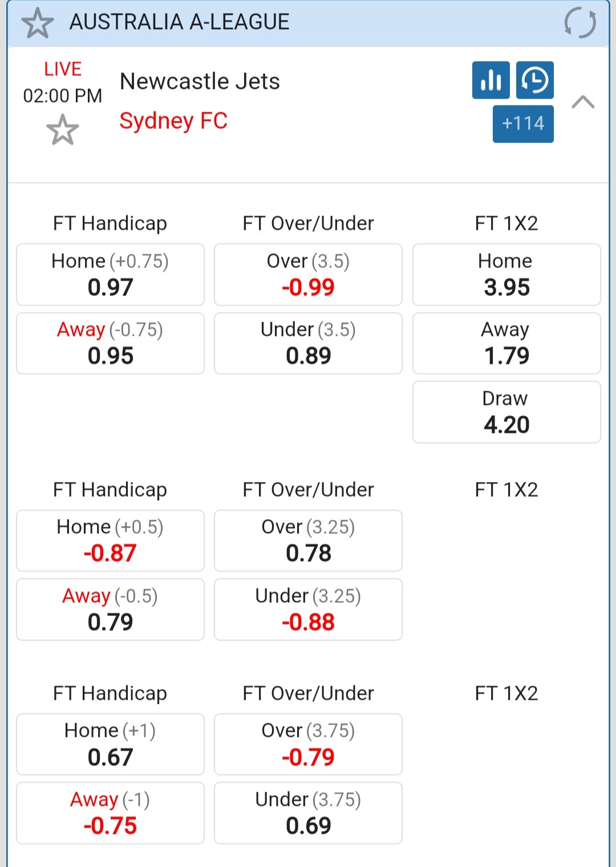Choose Away (-1) handicap at -0.75
The image size is (616, 867).
click(110, 813)
